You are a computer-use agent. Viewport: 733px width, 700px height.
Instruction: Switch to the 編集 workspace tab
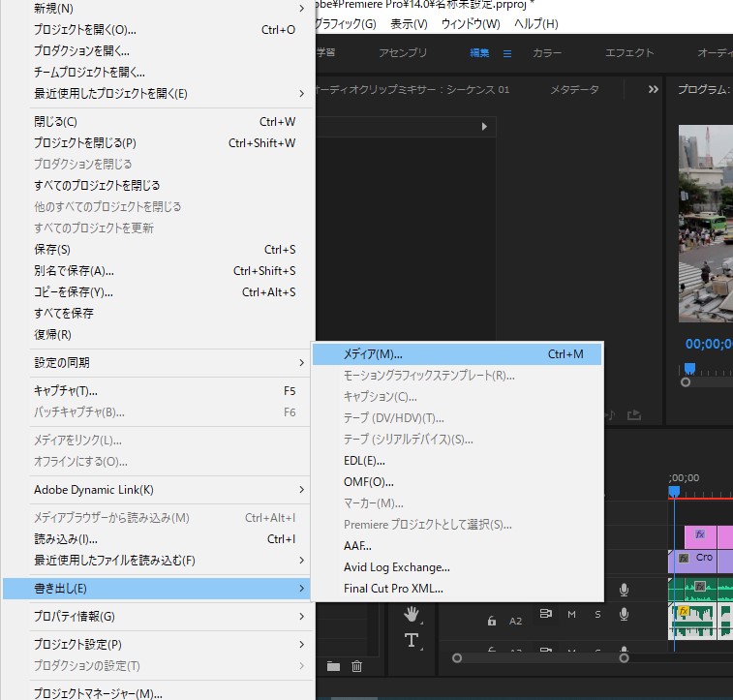pos(479,53)
